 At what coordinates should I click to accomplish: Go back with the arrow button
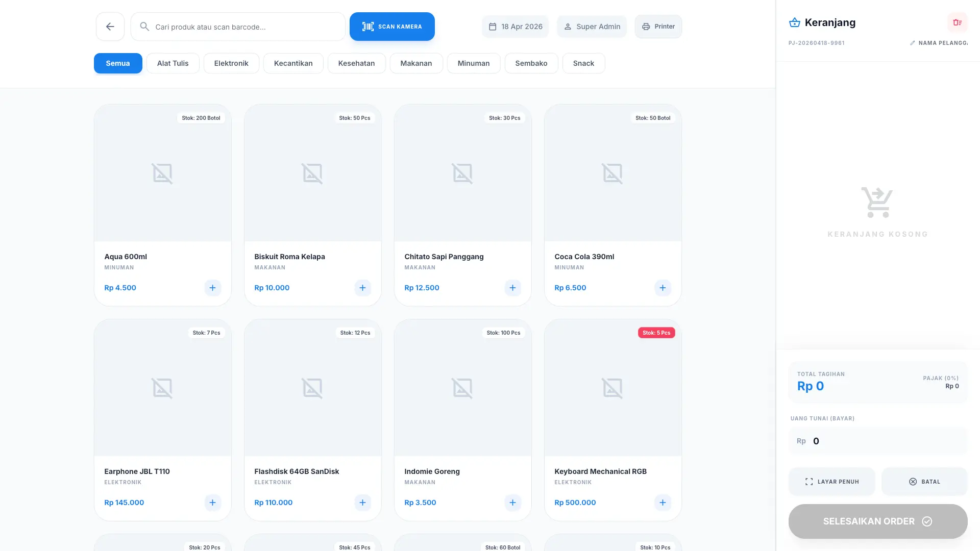[110, 27]
